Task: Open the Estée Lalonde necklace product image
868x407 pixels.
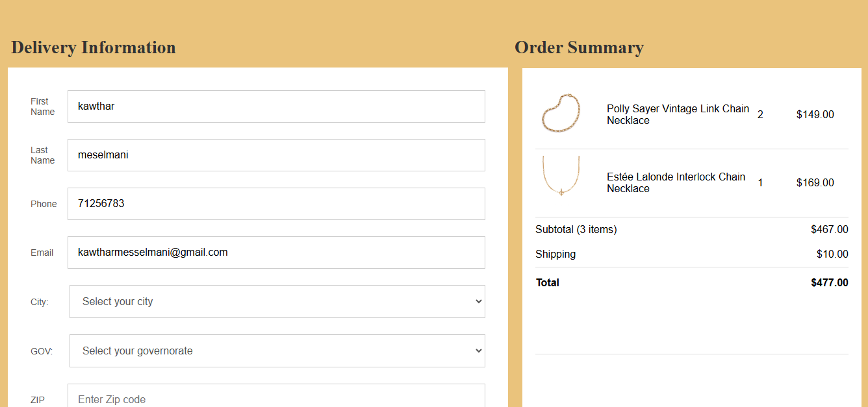Action: (560, 176)
